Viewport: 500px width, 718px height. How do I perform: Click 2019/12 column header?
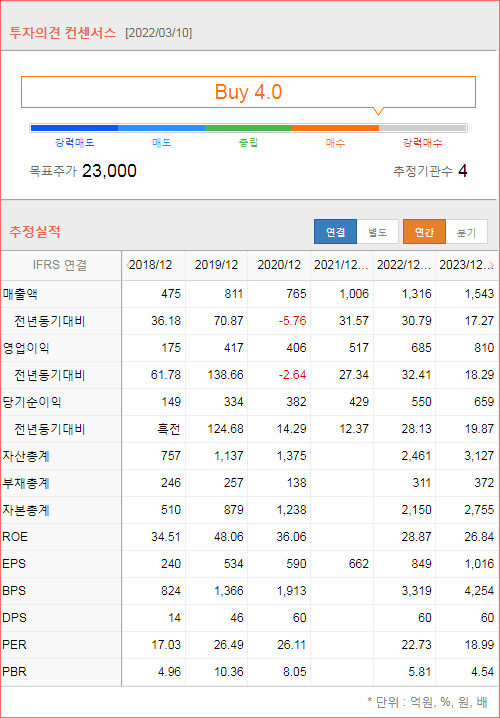pos(216,265)
